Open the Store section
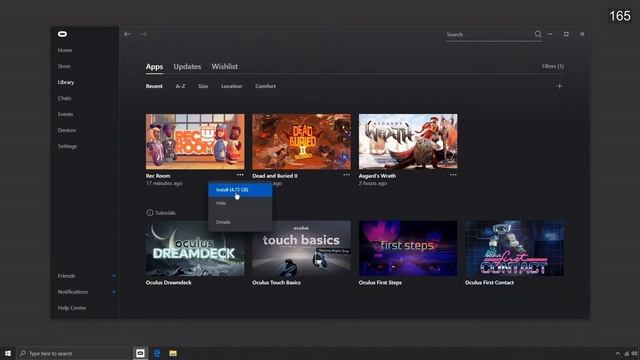The width and height of the screenshot is (640, 360). coord(64,66)
